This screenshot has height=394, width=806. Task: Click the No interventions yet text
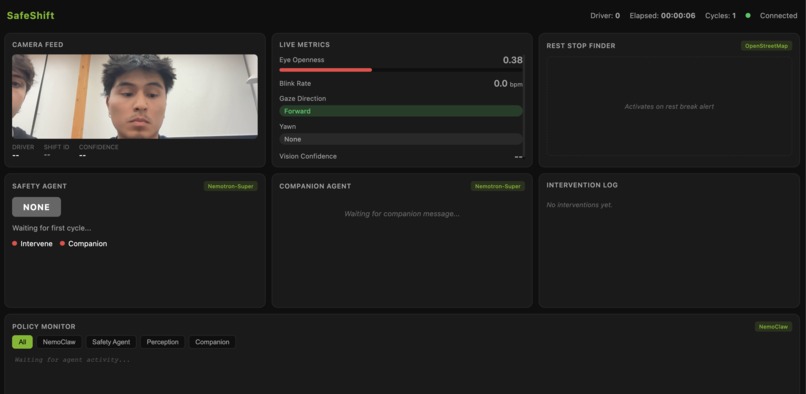click(579, 205)
